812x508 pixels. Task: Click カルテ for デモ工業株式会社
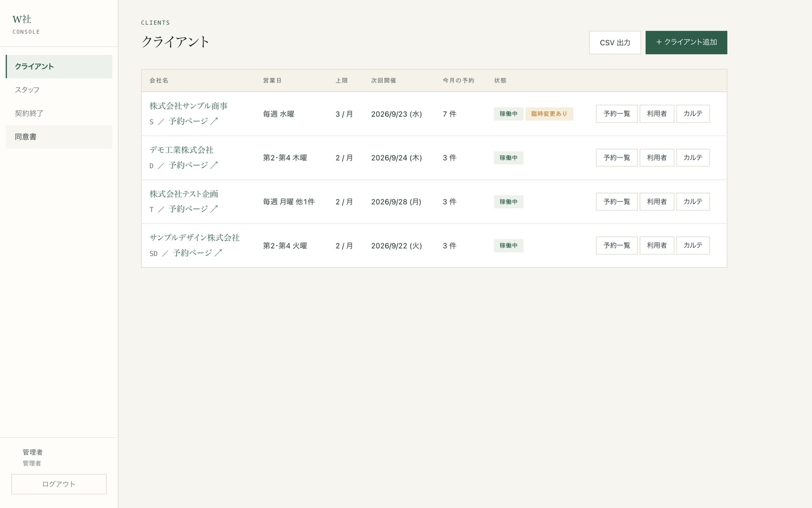(693, 157)
